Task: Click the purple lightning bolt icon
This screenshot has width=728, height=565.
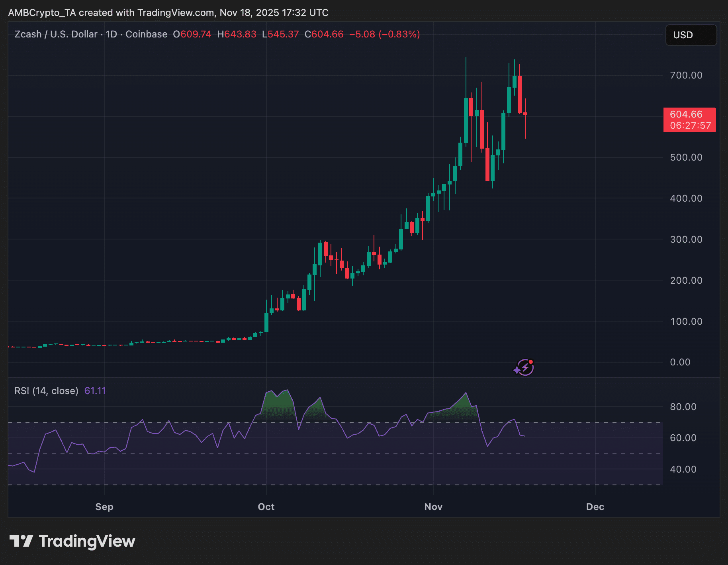Action: tap(524, 367)
